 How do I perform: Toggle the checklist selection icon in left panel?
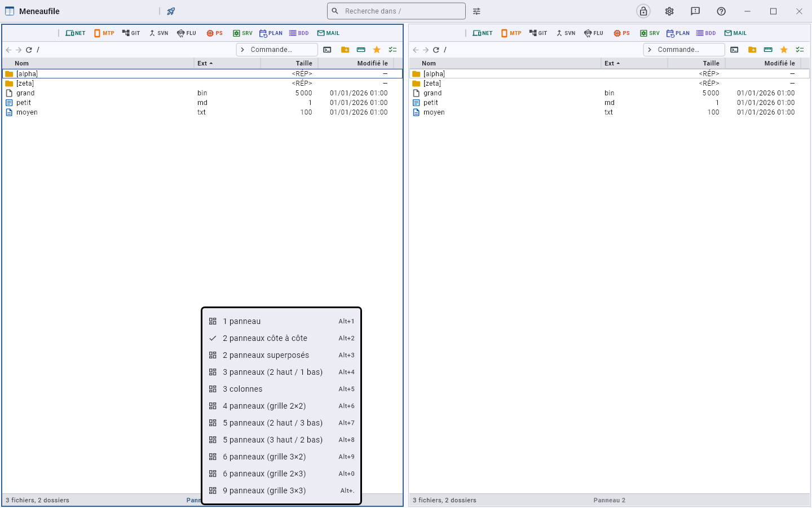392,50
